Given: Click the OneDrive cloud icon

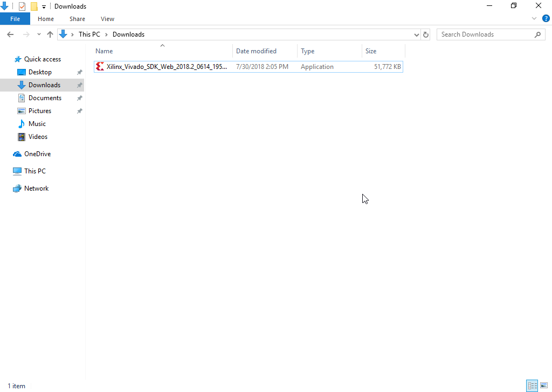Looking at the screenshot, I should pyautogui.click(x=17, y=154).
